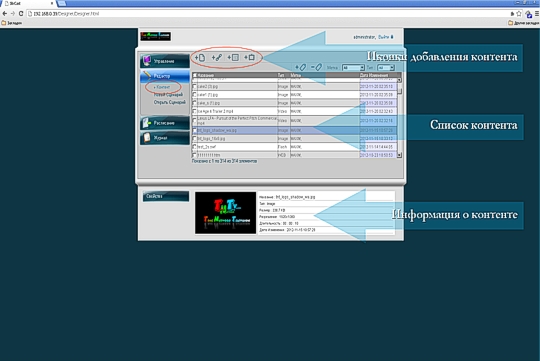This screenshot has width=540, height=361.
Task: Open the Управление section with monitor icon
Action: pyautogui.click(x=165, y=61)
